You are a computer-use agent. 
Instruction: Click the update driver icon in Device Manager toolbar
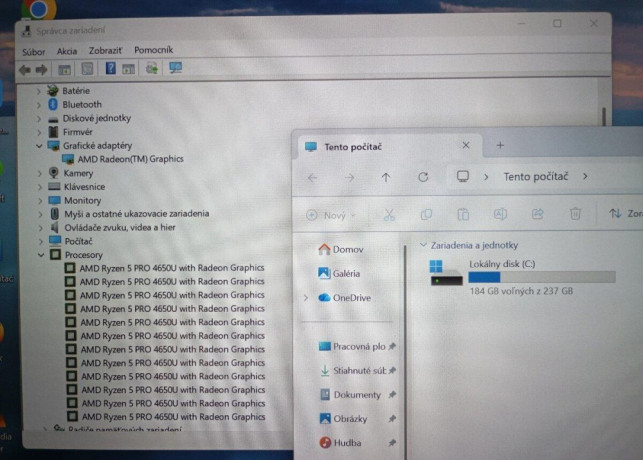tap(152, 68)
